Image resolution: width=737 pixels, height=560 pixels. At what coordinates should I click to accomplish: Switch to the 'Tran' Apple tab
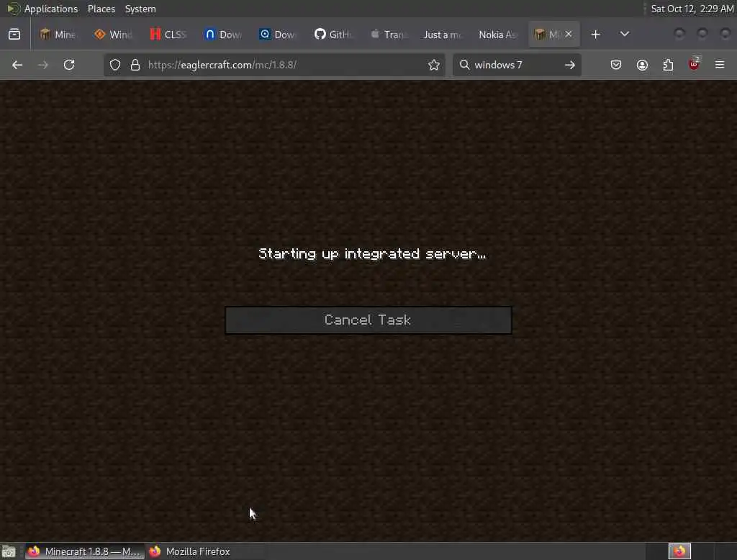(x=388, y=35)
